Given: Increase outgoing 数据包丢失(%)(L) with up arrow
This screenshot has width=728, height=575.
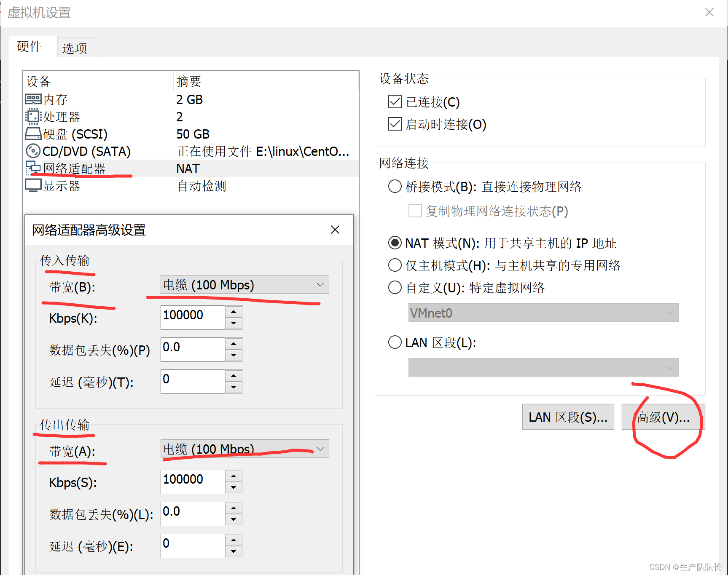Looking at the screenshot, I should [234, 508].
